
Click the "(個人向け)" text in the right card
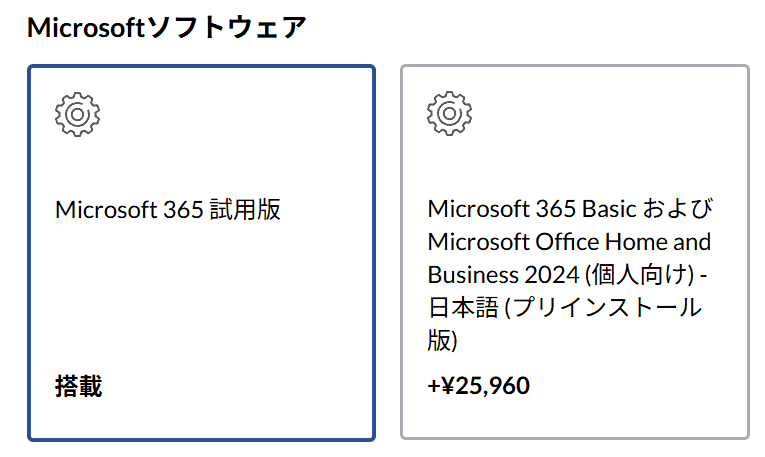click(646, 275)
